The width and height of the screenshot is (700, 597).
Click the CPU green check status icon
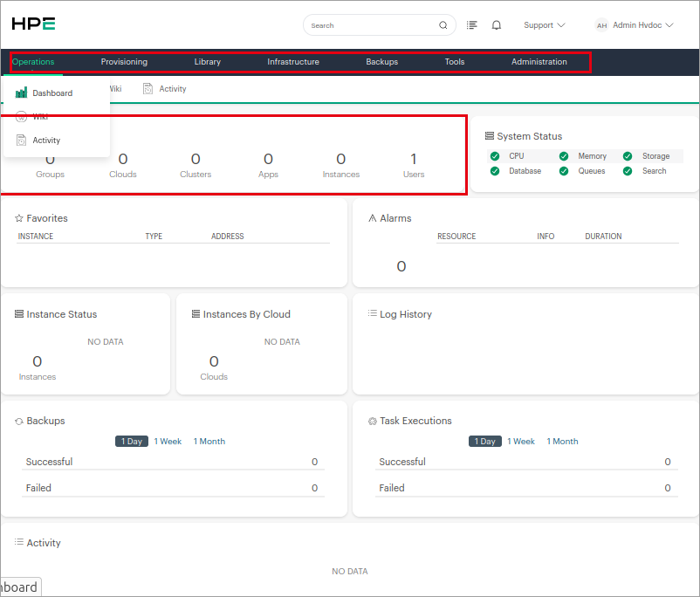[495, 156]
